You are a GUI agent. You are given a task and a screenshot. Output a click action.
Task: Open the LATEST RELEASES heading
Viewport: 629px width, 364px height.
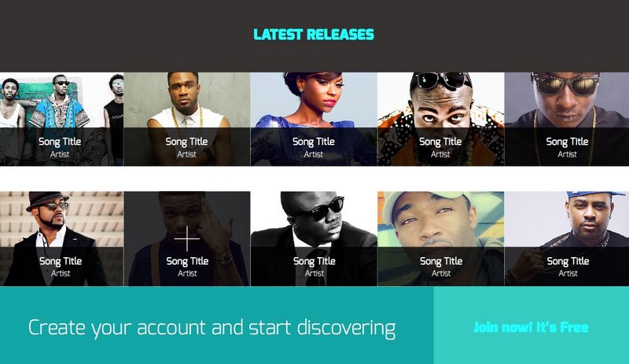tap(314, 35)
